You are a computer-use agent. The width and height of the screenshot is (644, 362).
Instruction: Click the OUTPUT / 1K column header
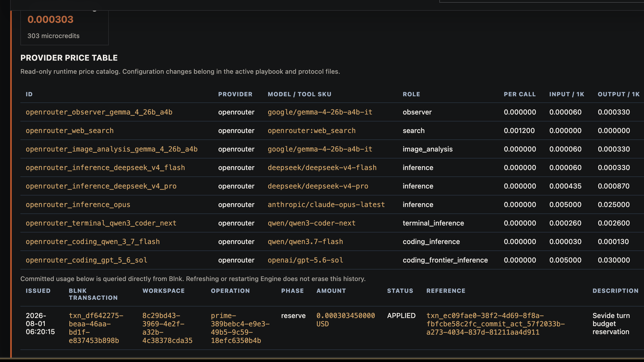pos(619,94)
